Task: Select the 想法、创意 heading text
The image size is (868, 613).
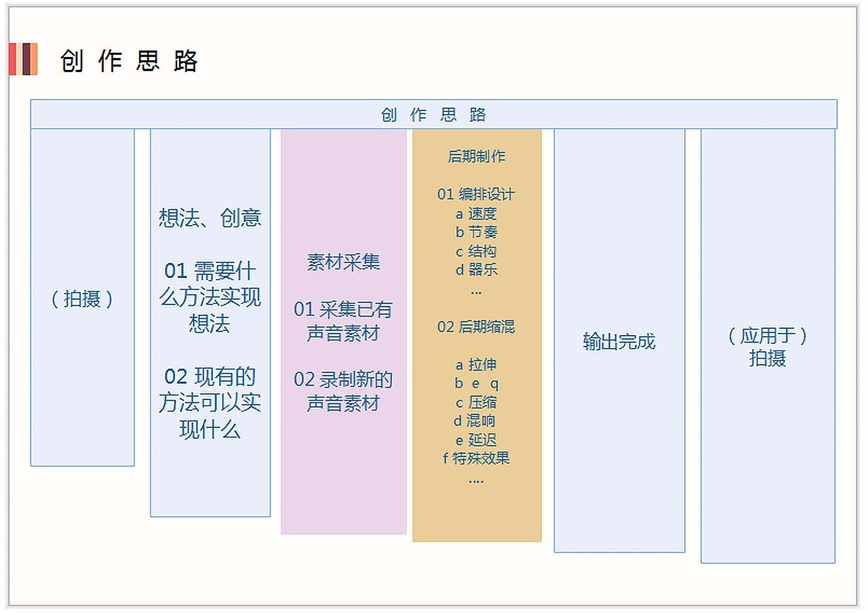Action: pos(210,218)
